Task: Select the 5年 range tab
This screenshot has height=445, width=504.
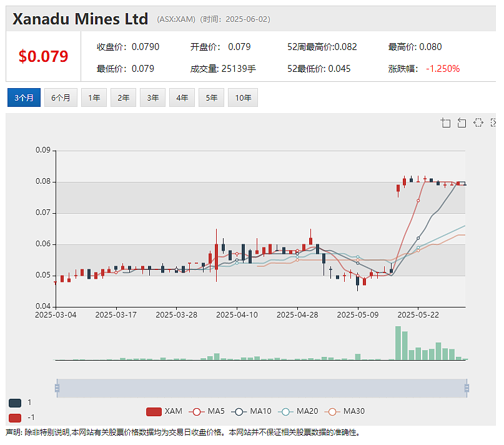Action: pos(211,97)
